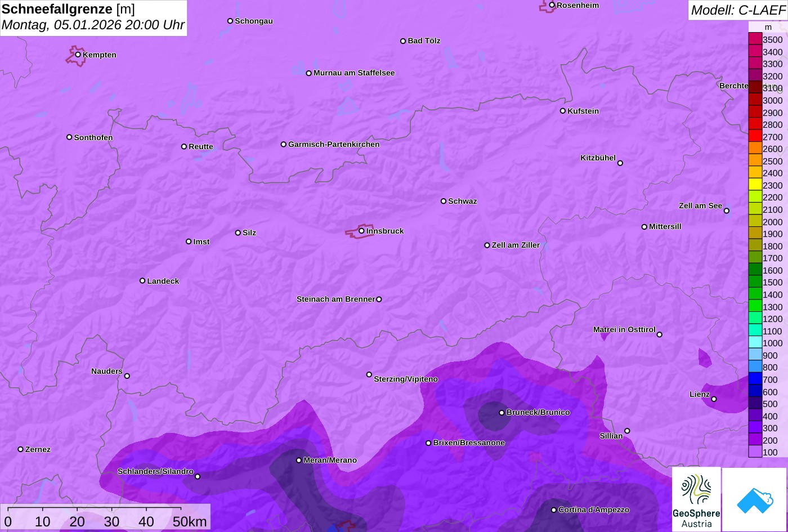This screenshot has width=788, height=532.
Task: Click the Garmisch-Partenkirchen label
Action: pos(334,145)
